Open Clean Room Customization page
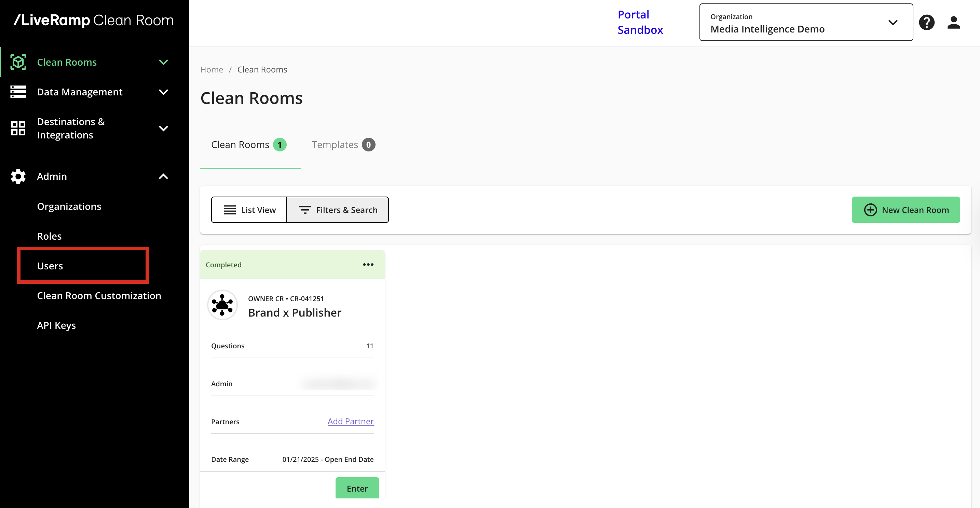Viewport: 980px width, 508px height. tap(99, 295)
